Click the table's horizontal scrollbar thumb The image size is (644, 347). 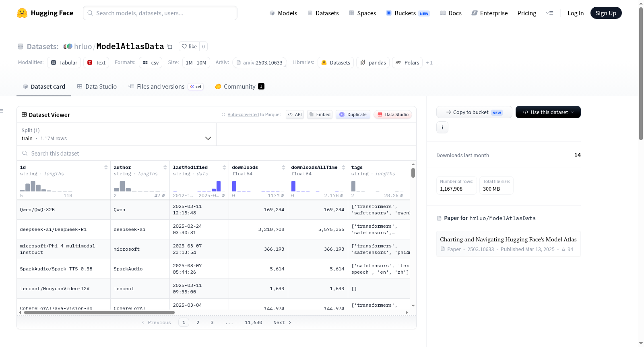point(99,312)
